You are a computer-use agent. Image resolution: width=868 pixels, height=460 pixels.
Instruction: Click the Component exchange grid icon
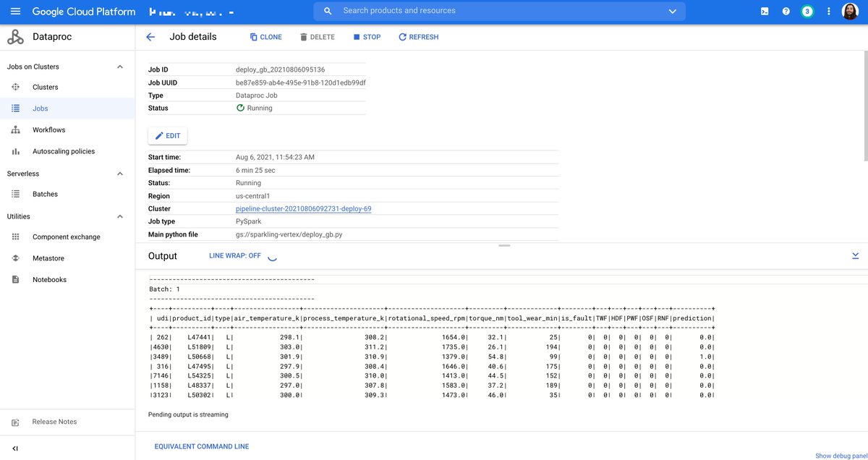(15, 237)
